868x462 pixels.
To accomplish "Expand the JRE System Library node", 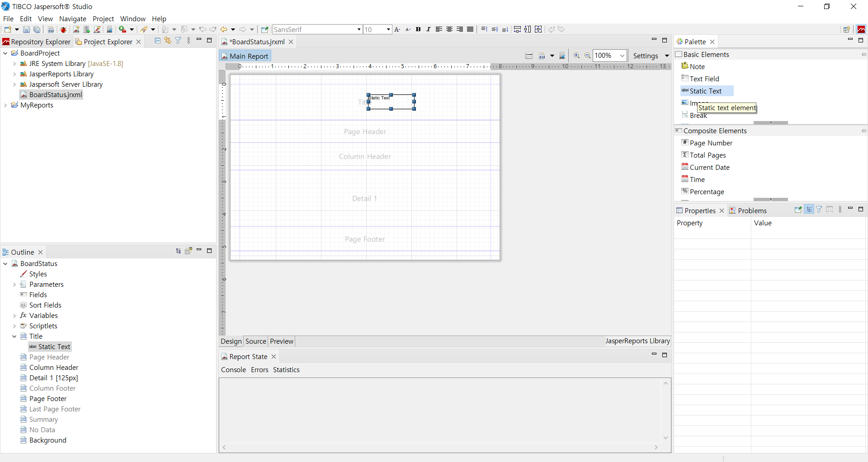I will pyautogui.click(x=14, y=64).
